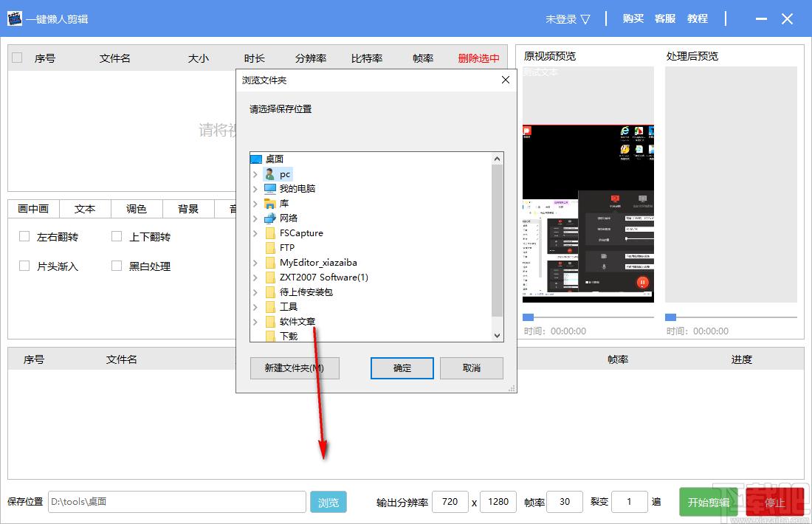Enable the 左右翻转 checkbox
Screen dimensions: 812x524
point(24,237)
